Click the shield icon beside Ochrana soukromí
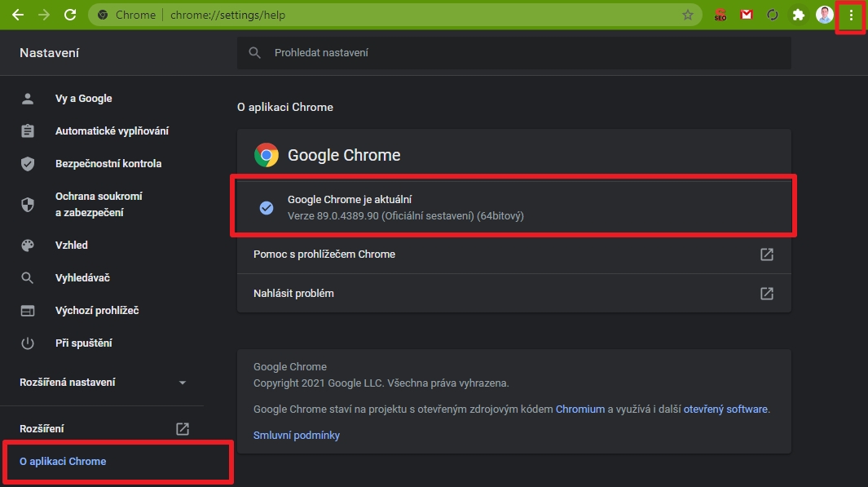 point(27,205)
